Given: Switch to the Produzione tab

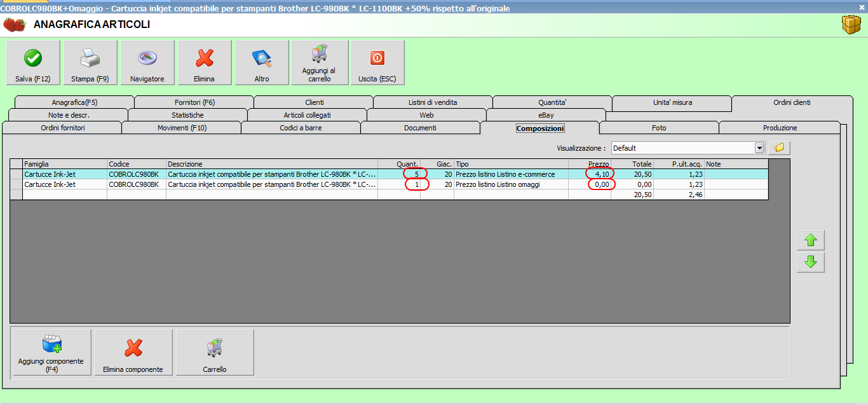Looking at the screenshot, I should click(x=780, y=128).
